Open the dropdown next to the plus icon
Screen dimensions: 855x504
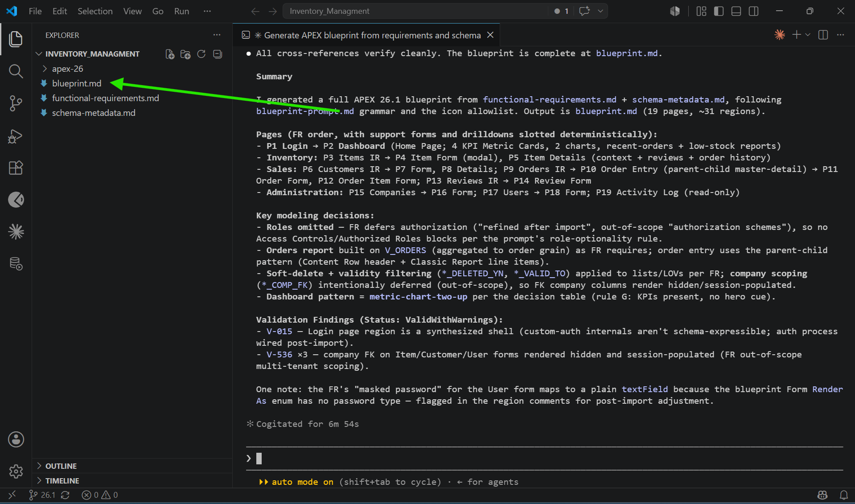tap(808, 35)
